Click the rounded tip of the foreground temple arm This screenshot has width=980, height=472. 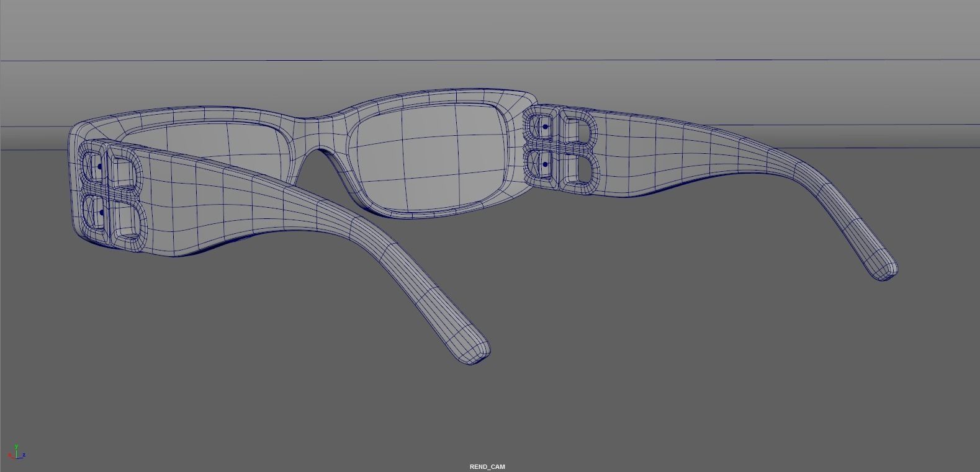(475, 351)
